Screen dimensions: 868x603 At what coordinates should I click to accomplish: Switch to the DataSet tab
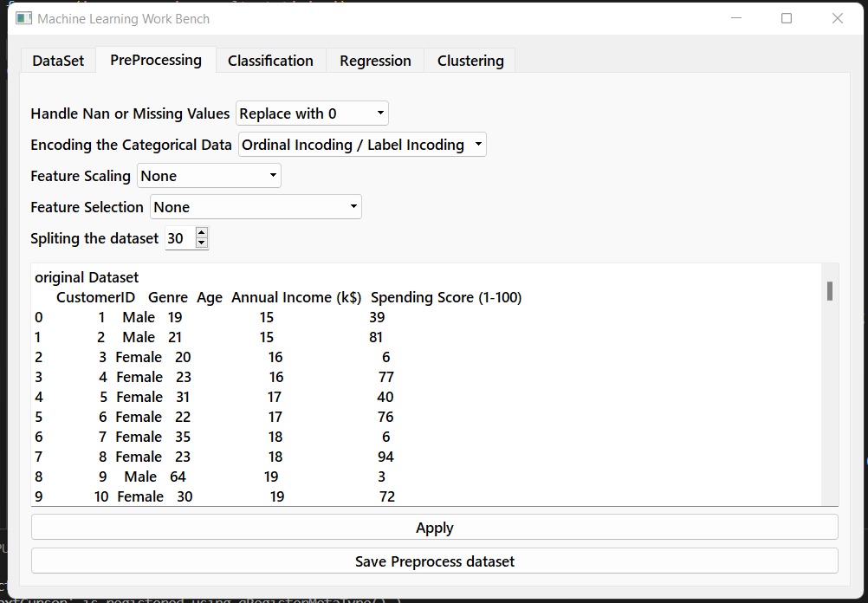(x=58, y=61)
